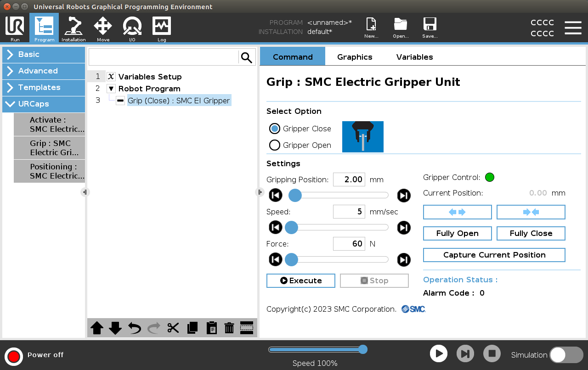This screenshot has width=588, height=370.
Task: Toggle the Simulation switch
Action: pyautogui.click(x=566, y=355)
